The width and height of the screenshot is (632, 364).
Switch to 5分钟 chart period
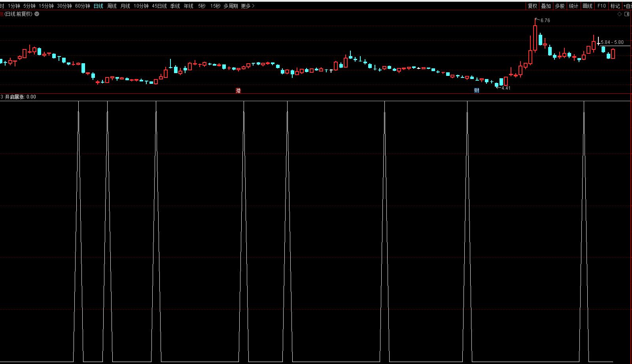[29, 6]
